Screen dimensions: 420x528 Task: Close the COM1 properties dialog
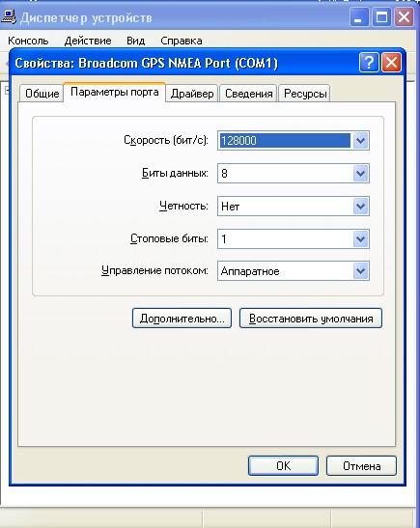tap(391, 63)
